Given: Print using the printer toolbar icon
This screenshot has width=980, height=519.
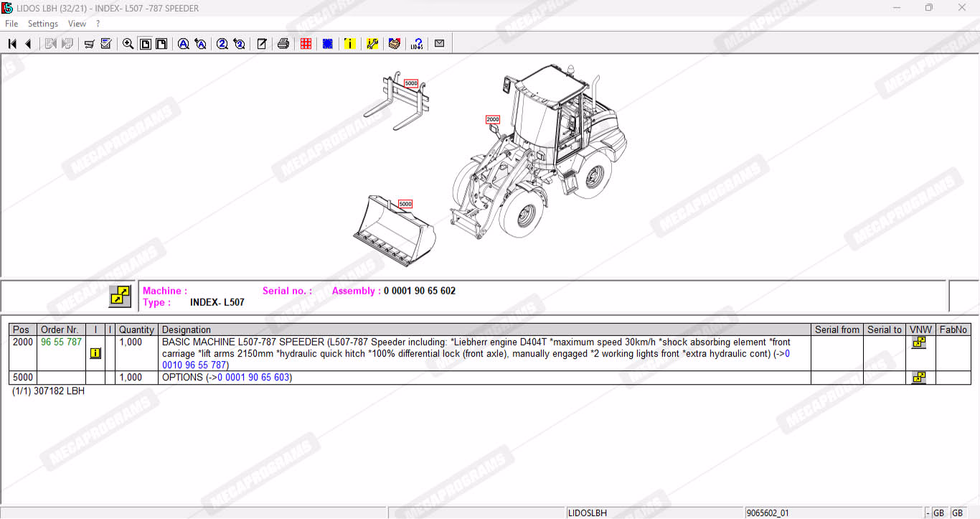Looking at the screenshot, I should pos(283,44).
